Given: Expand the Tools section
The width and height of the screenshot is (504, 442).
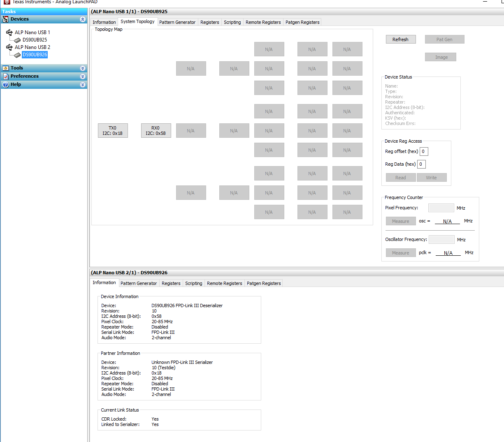Looking at the screenshot, I should coord(82,68).
